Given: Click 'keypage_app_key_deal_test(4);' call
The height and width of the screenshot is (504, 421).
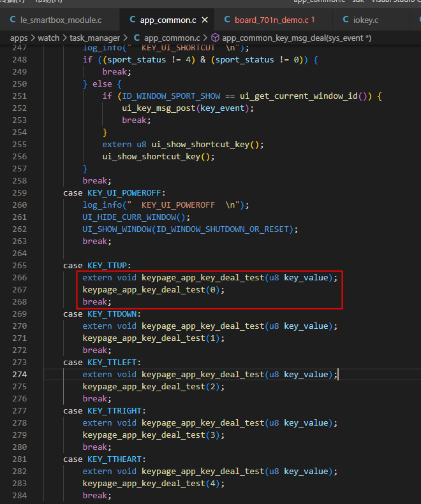Looking at the screenshot, I should 154,484.
